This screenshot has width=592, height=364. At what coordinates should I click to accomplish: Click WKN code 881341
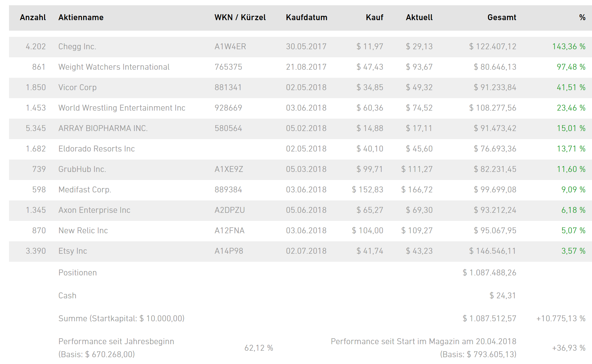pyautogui.click(x=228, y=87)
